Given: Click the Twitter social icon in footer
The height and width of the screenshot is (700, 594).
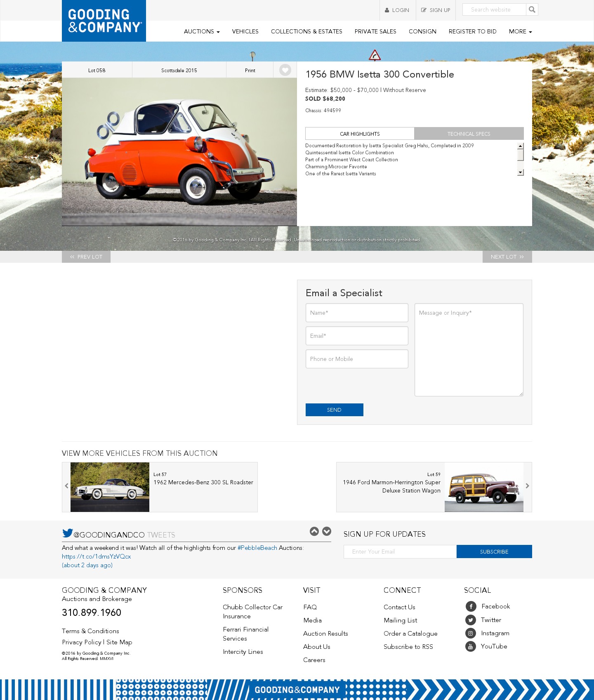Looking at the screenshot, I should pos(471,620).
